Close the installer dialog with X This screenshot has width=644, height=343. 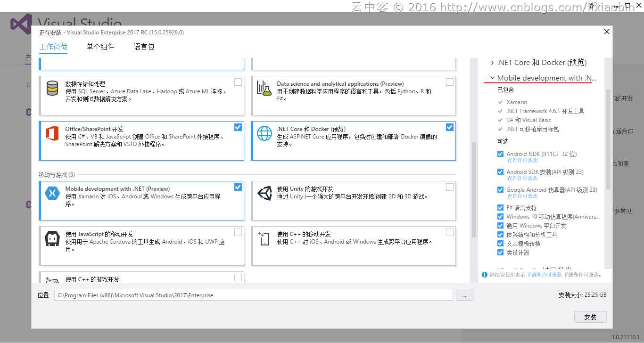607,32
